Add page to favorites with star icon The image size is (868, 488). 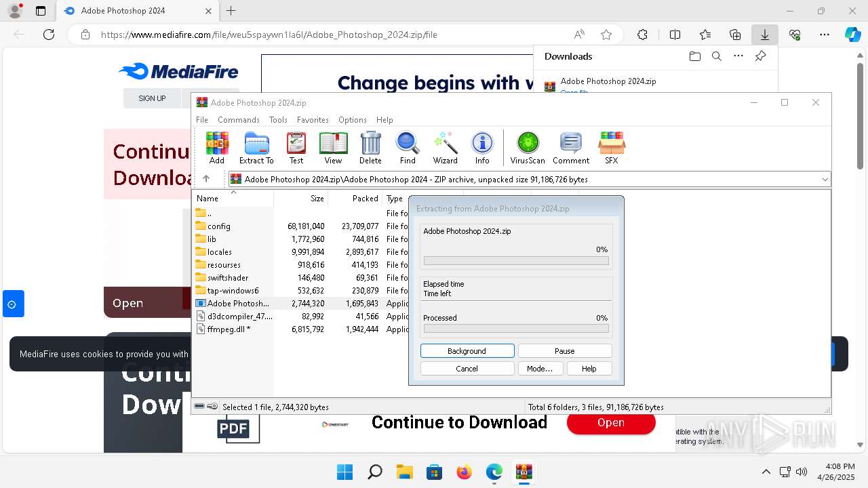click(606, 35)
